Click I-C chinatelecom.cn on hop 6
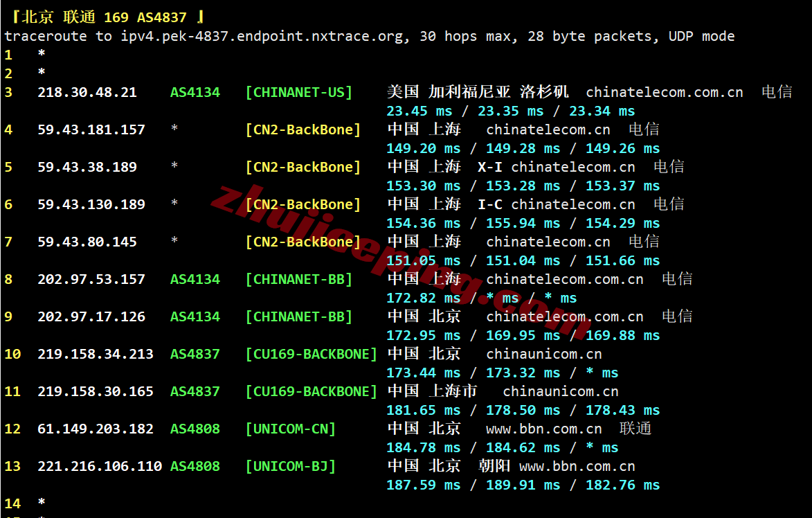Screen dimensions: 812x518 556,204
